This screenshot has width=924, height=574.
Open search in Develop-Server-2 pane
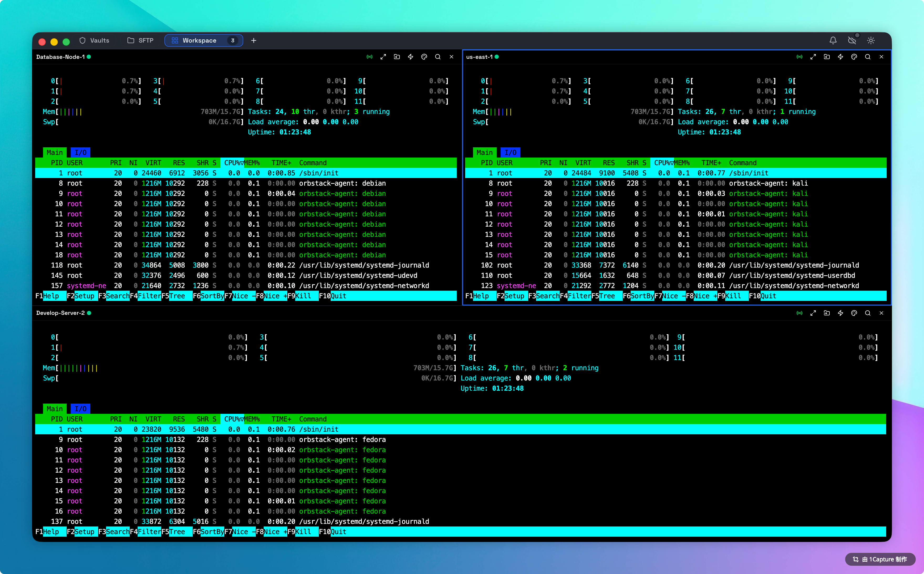click(x=868, y=313)
